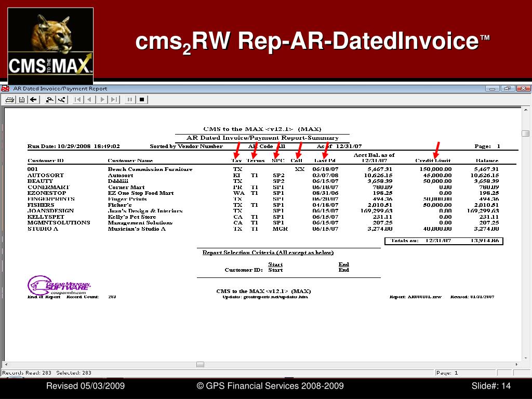
Task: Click the 'Customer Name' column header
Action: click(130, 161)
